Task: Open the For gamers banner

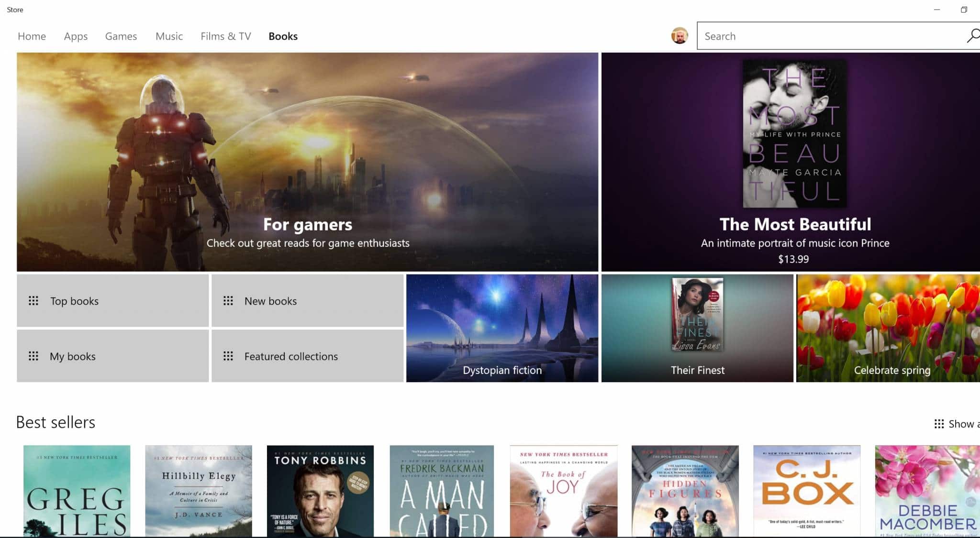Action: click(x=307, y=162)
